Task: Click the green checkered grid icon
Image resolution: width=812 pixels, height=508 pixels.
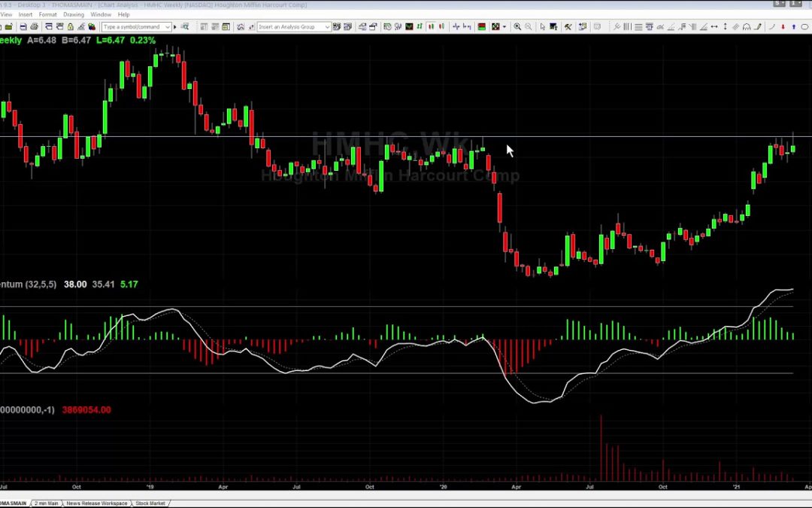Action: (495, 26)
